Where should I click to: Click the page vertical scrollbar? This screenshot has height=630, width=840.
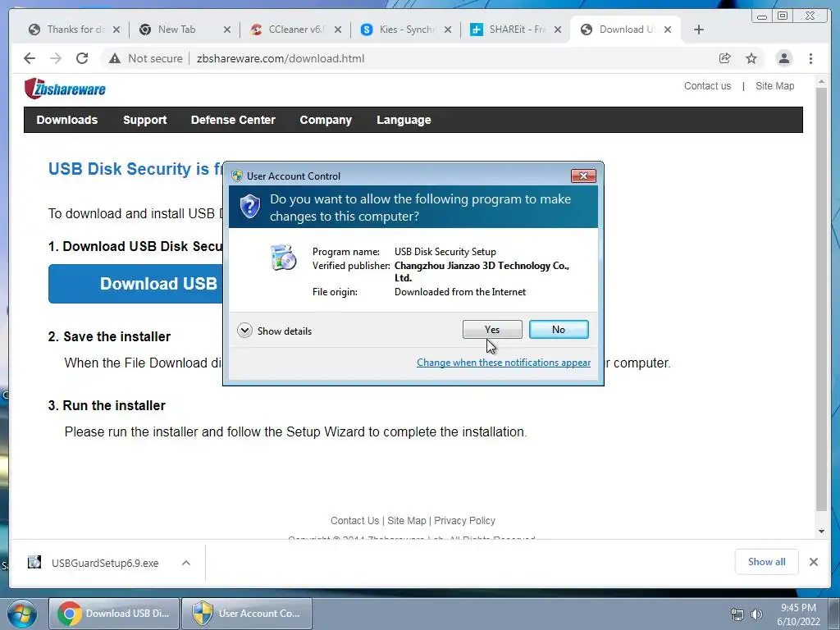[x=821, y=299]
